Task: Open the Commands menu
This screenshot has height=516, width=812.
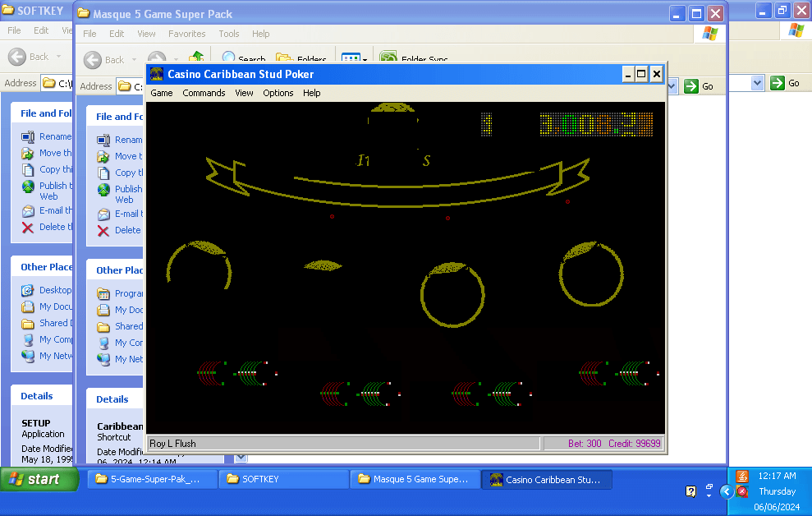Action: click(204, 93)
